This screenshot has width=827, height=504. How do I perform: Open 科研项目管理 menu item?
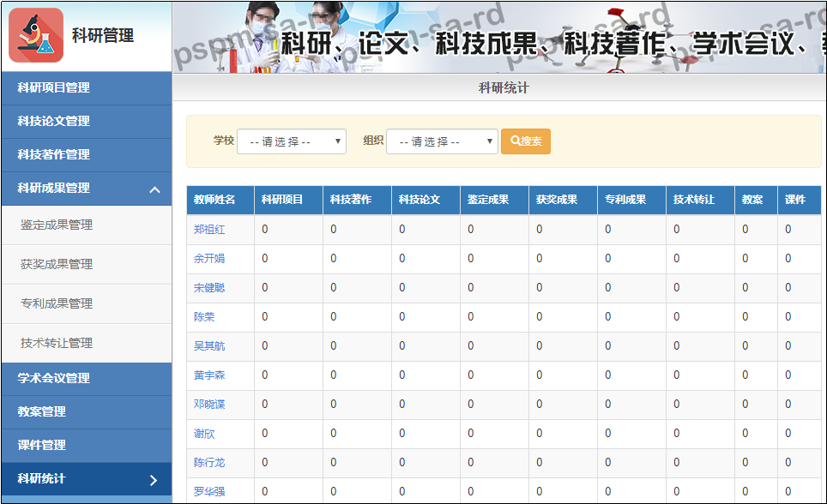pos(53,87)
